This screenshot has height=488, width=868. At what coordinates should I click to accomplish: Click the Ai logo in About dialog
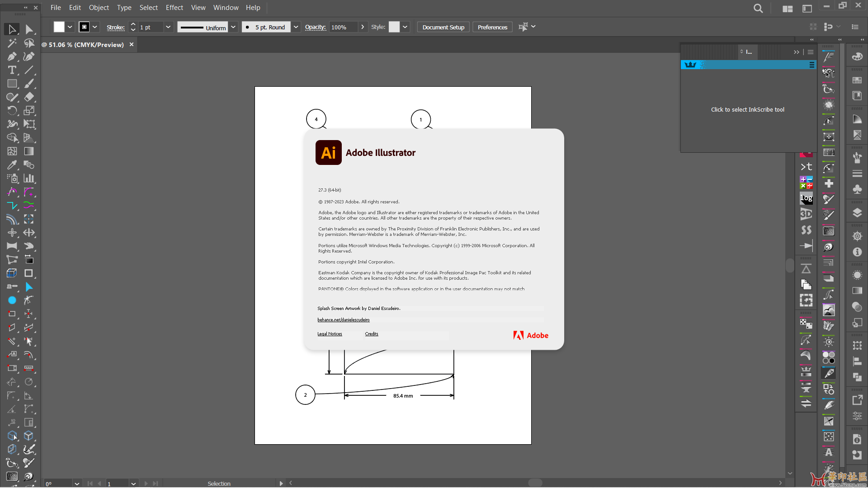click(329, 153)
